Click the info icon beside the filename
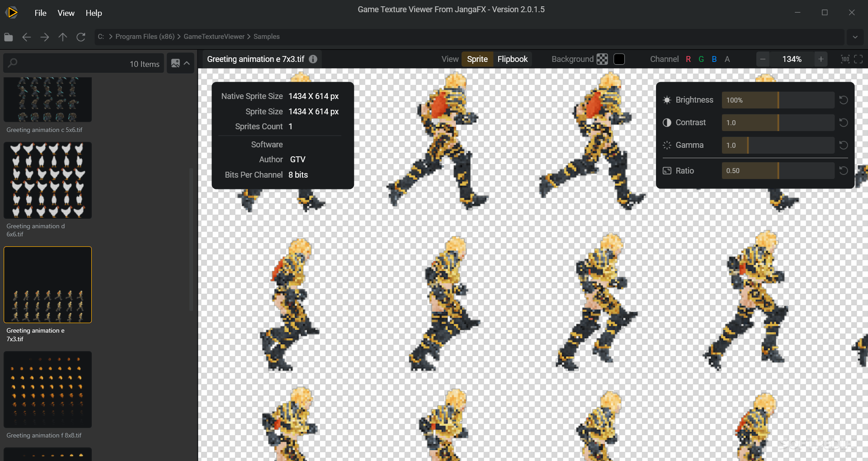868x461 pixels. pyautogui.click(x=312, y=59)
